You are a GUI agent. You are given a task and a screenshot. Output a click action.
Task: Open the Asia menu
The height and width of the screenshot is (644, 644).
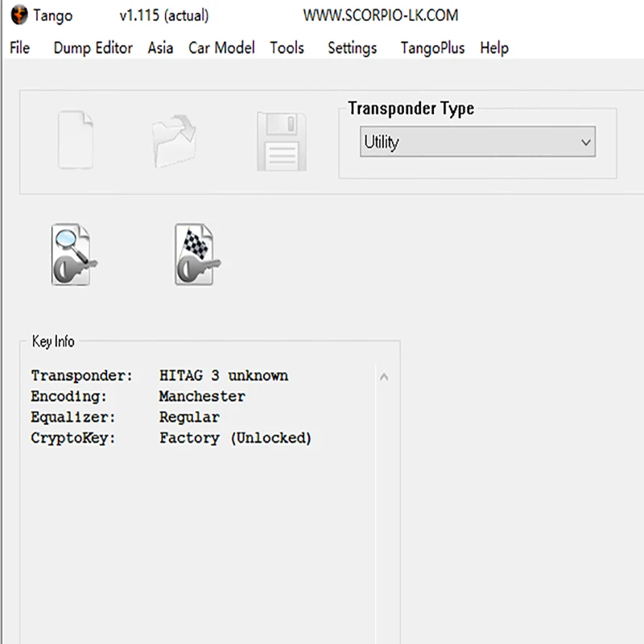[x=160, y=47]
